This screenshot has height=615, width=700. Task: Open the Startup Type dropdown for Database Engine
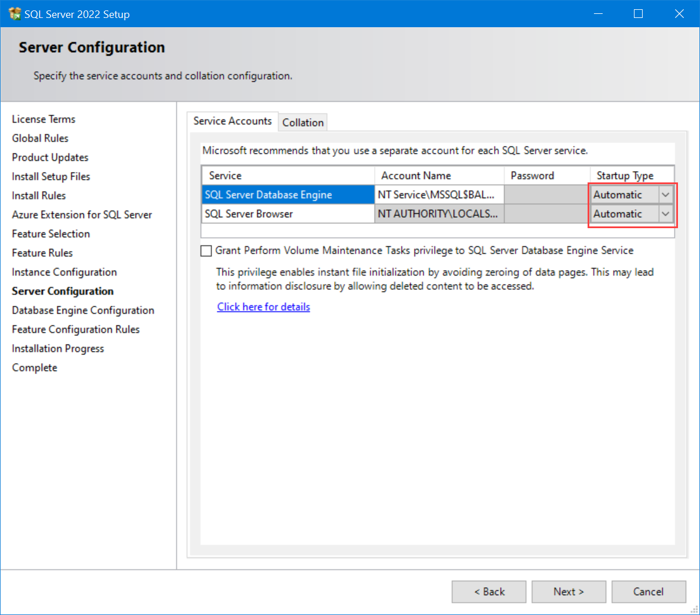(666, 195)
